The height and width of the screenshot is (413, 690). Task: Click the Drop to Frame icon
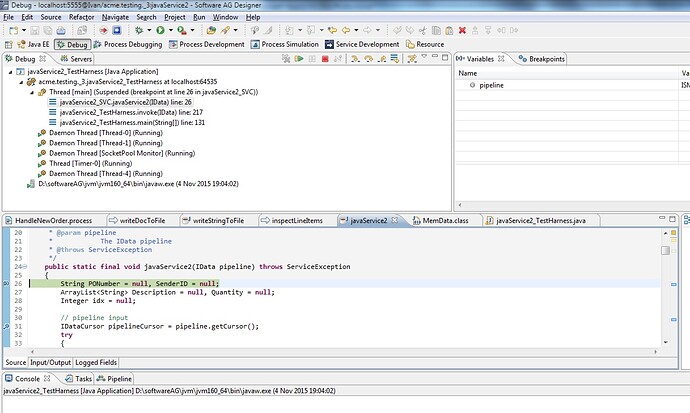[394, 58]
